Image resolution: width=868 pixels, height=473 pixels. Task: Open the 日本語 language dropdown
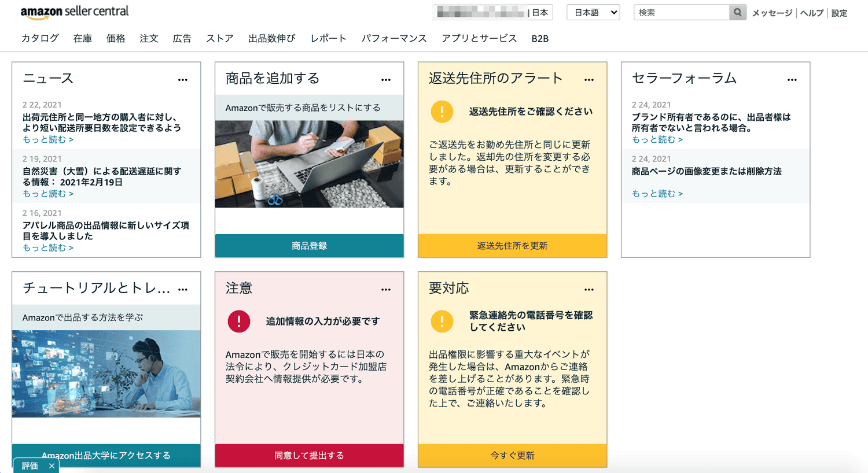(593, 12)
